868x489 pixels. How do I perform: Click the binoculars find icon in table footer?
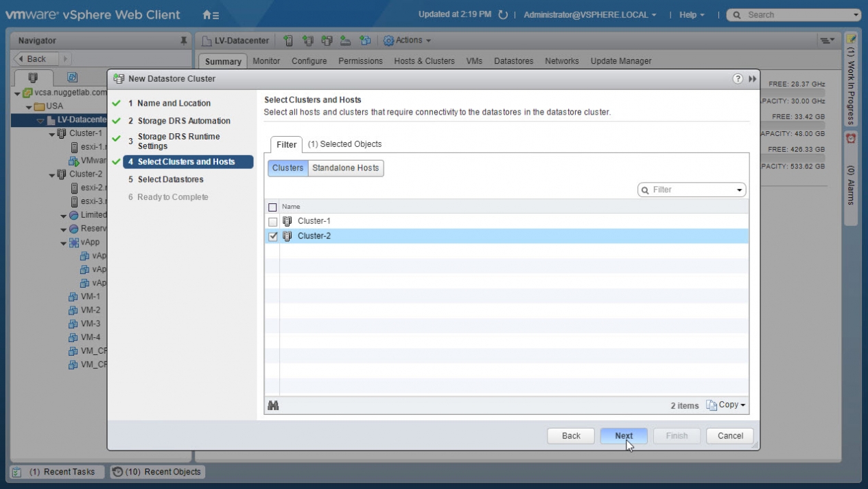click(272, 405)
